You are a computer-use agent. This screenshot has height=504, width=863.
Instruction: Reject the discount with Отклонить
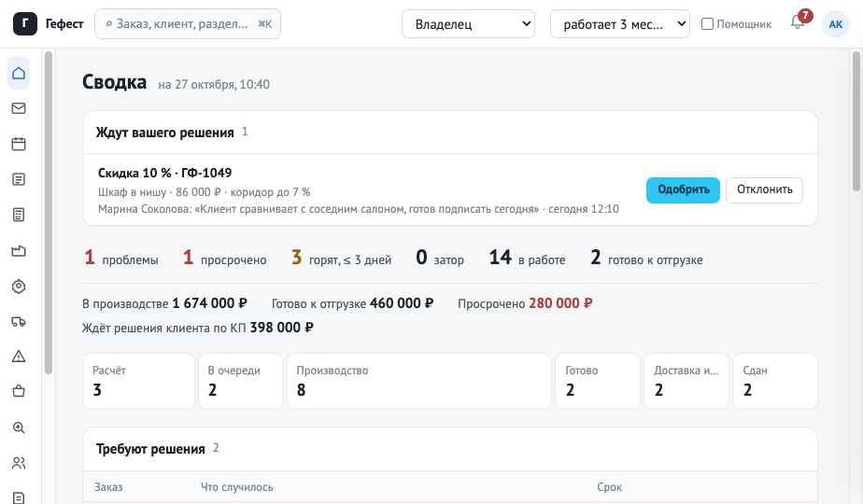pos(765,189)
